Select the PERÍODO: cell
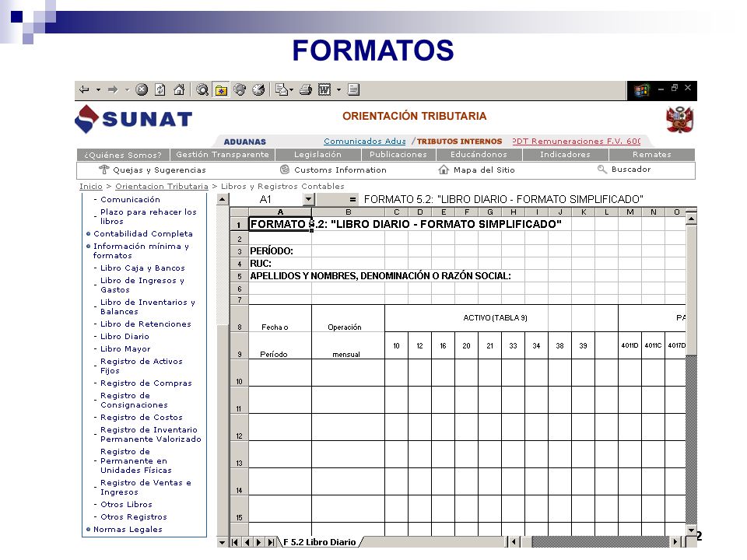This screenshot has width=747, height=560. pos(280,251)
